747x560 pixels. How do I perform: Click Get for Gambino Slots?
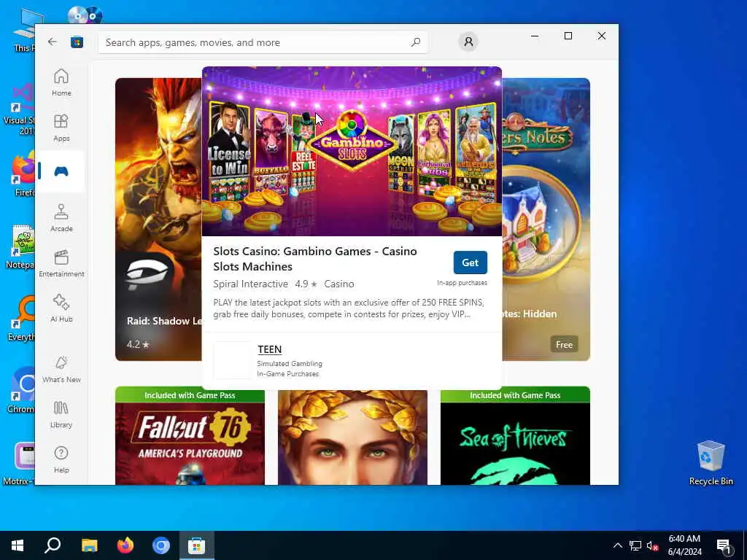471,262
